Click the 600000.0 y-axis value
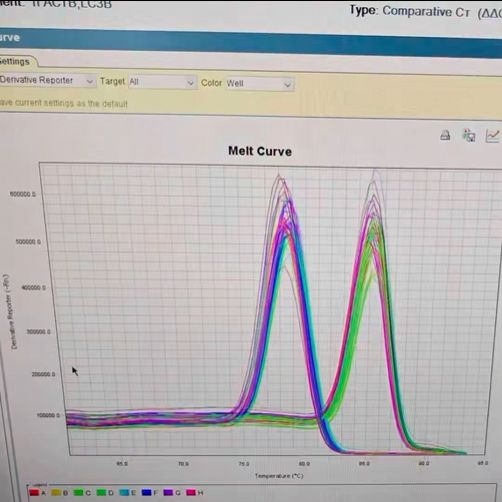The image size is (502, 502). click(x=23, y=194)
